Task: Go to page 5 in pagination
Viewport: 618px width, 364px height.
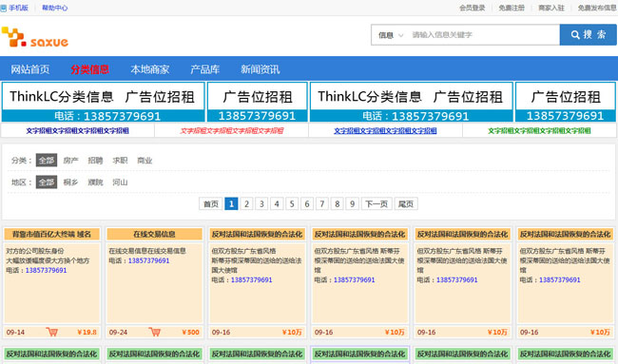Action: pos(292,203)
